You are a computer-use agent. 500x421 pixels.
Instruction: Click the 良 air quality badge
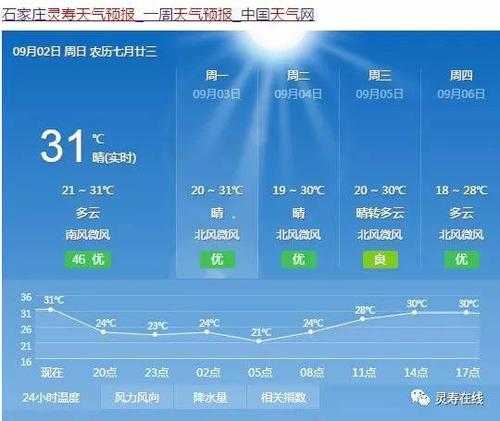[x=380, y=259]
